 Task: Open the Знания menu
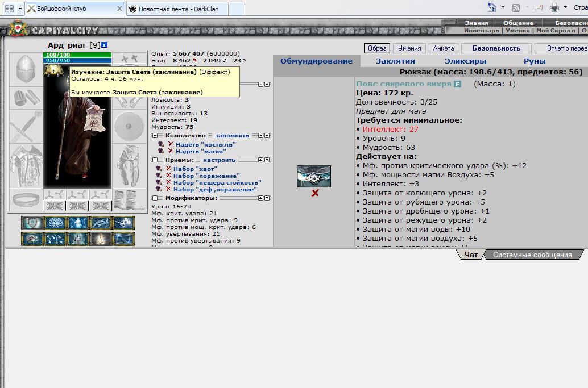(x=477, y=23)
